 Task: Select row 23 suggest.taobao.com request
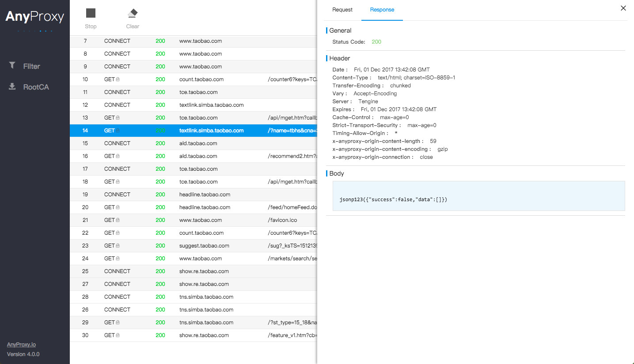pyautogui.click(x=204, y=246)
